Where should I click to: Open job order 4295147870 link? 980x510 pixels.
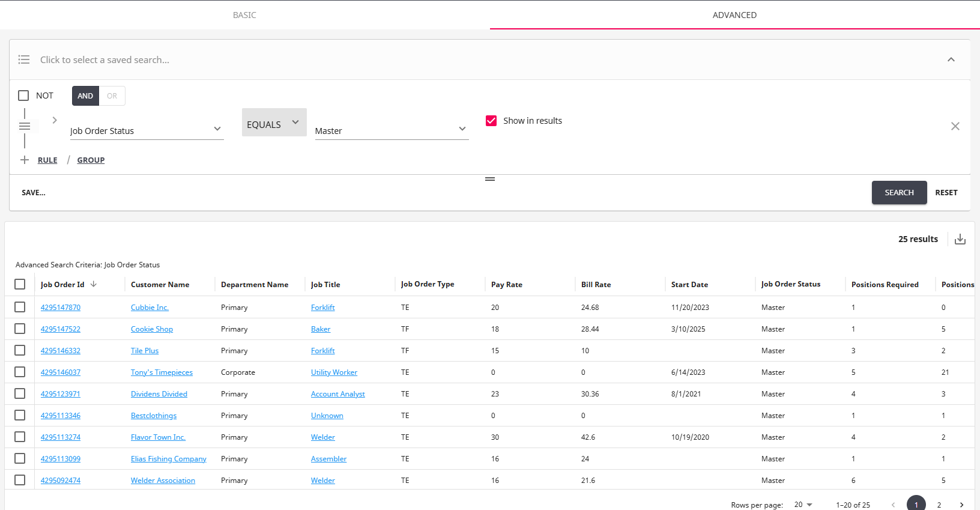coord(61,308)
